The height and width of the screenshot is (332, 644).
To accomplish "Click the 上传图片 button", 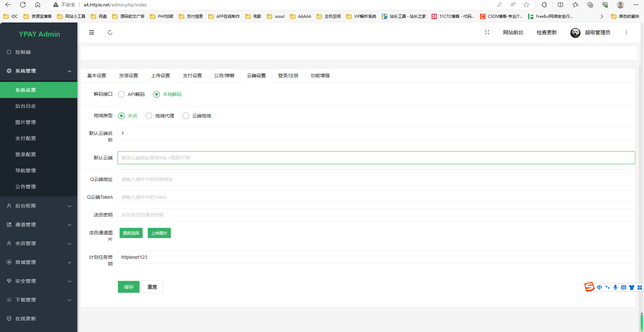I will [x=159, y=233].
